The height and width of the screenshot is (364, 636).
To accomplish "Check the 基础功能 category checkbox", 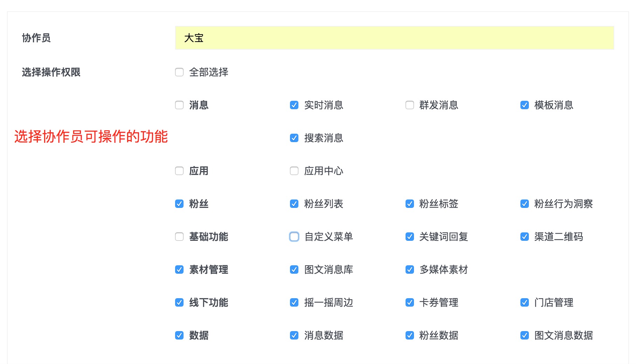I will click(x=179, y=237).
